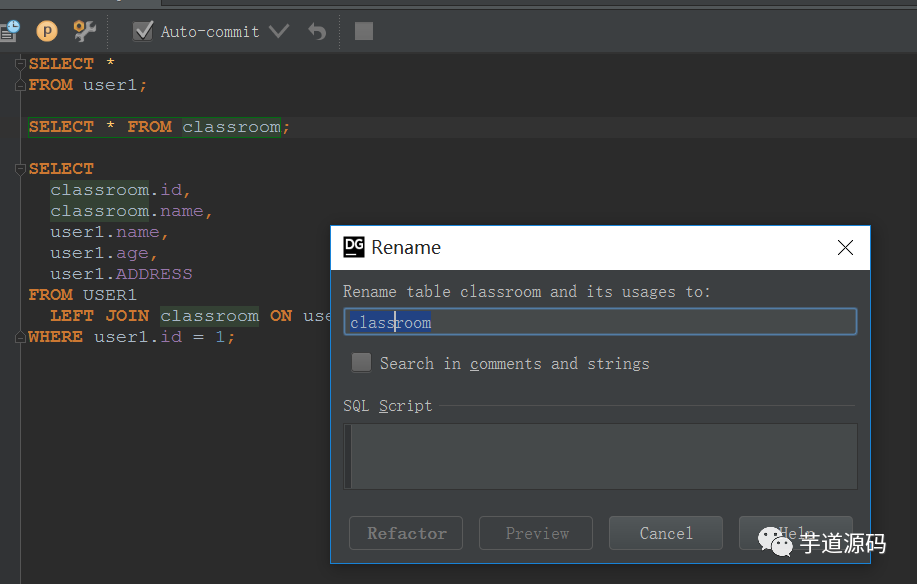This screenshot has width=917, height=584.
Task: Click the commit checkmark icon
Action: point(279,31)
